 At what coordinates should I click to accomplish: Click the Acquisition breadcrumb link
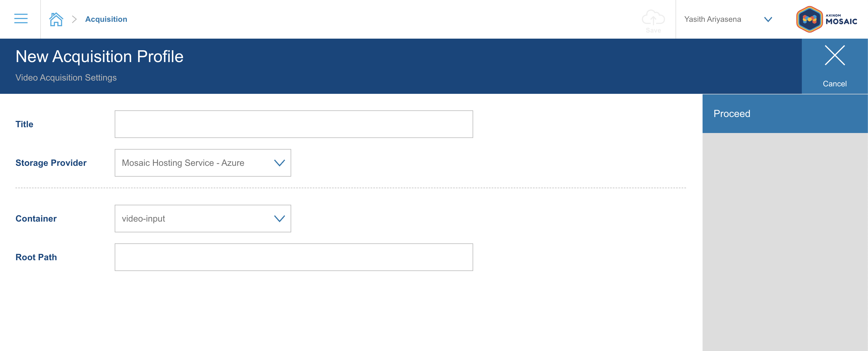click(x=106, y=19)
